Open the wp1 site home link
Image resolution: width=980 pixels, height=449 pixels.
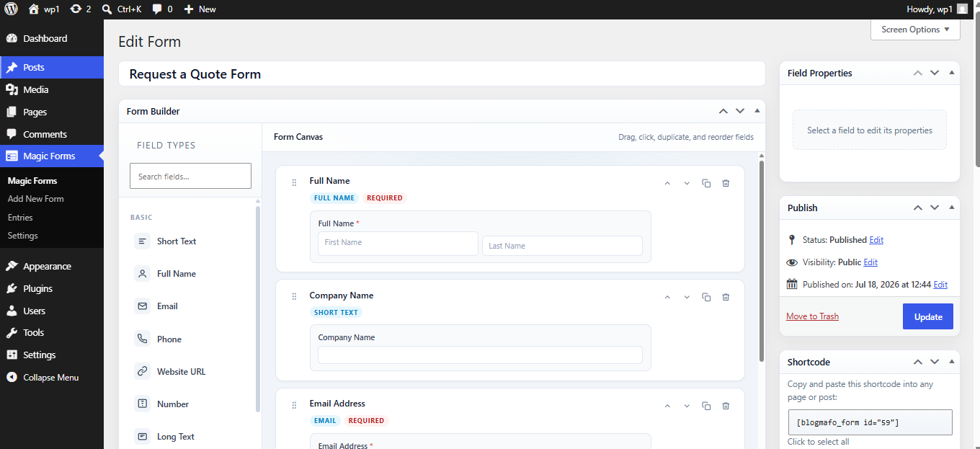coord(44,9)
